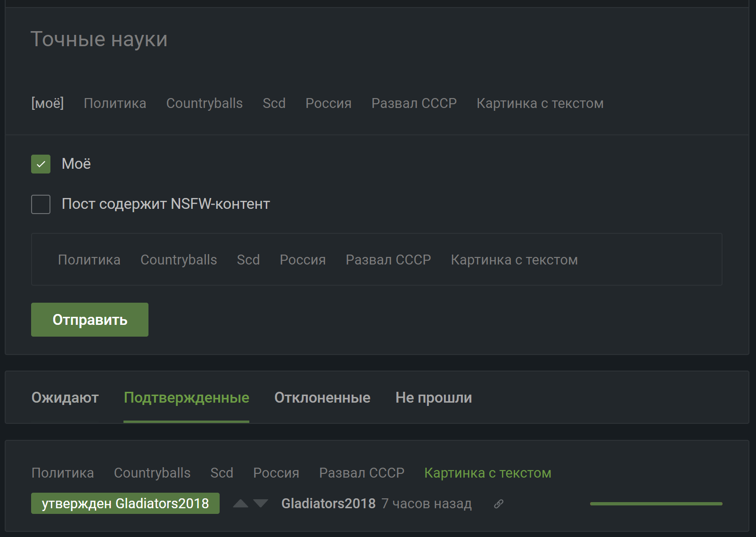Screen dimensions: 756x537
Task: Click the Countryballs tag in the top preview
Action: [205, 103]
